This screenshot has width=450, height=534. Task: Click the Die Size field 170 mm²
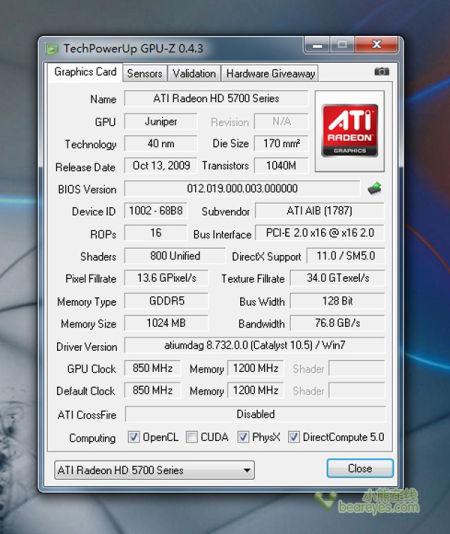click(x=281, y=143)
